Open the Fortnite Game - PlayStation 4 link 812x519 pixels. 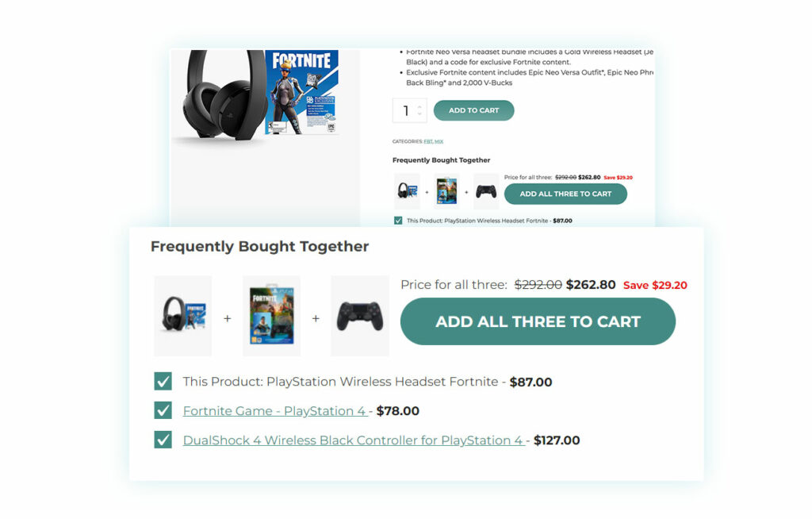click(273, 410)
